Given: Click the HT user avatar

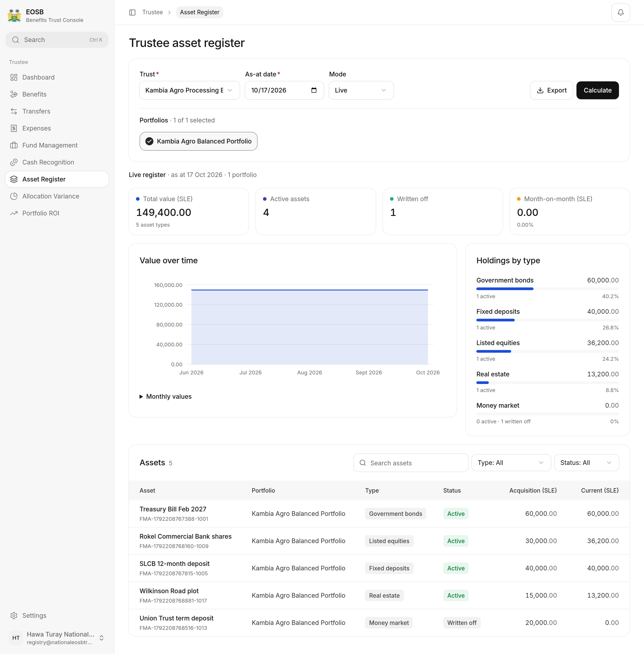Looking at the screenshot, I should click(x=16, y=638).
